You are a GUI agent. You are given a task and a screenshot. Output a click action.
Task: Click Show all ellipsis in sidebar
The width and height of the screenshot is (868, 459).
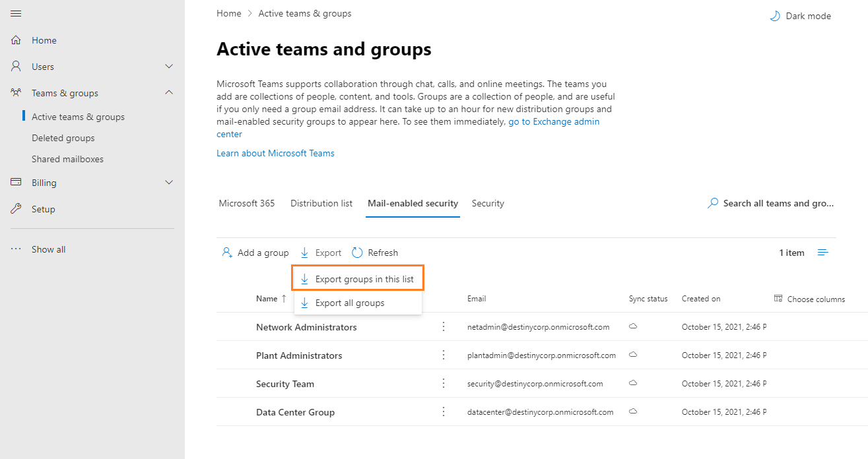point(16,249)
